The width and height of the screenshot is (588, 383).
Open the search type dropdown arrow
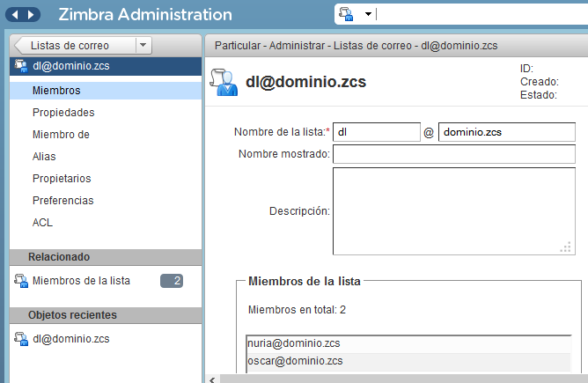pos(368,14)
